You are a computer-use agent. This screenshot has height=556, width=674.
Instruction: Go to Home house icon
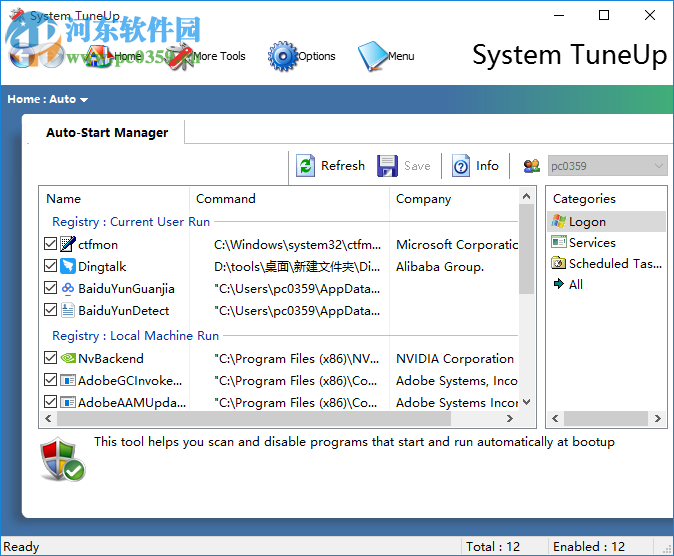point(100,56)
